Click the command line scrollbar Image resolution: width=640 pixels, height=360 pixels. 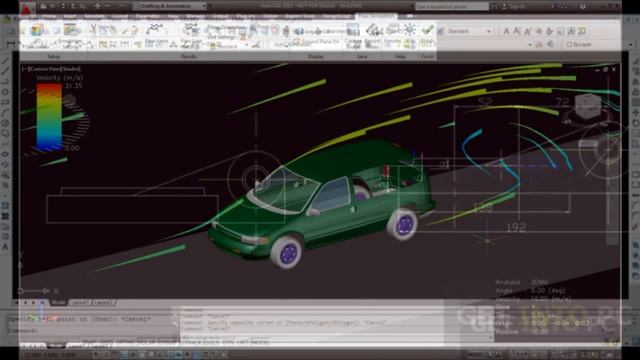tap(491, 325)
